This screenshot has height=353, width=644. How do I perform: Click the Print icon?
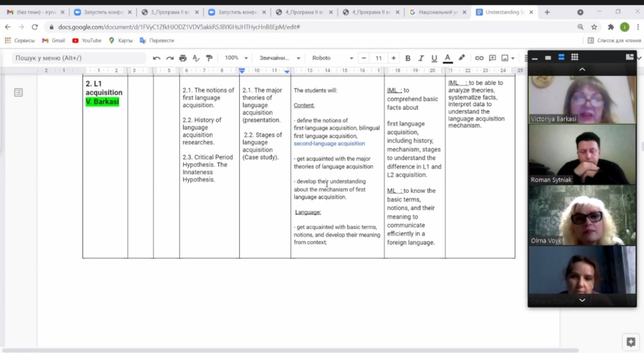[183, 58]
